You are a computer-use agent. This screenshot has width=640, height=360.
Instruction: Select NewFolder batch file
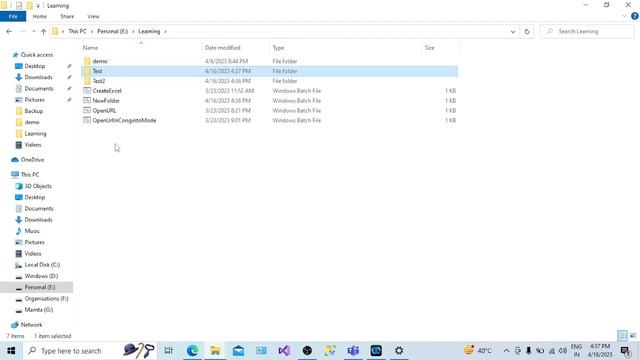coord(106,100)
